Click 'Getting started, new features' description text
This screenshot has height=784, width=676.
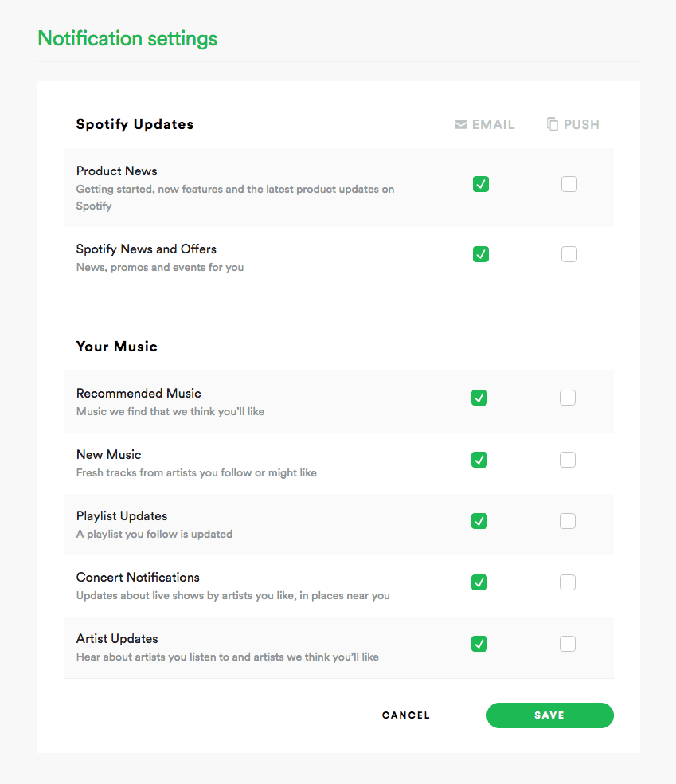coord(235,198)
